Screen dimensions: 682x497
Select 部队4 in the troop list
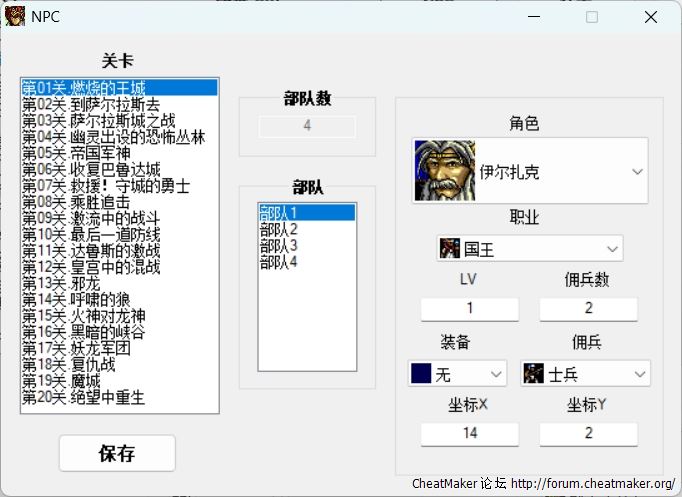279,262
